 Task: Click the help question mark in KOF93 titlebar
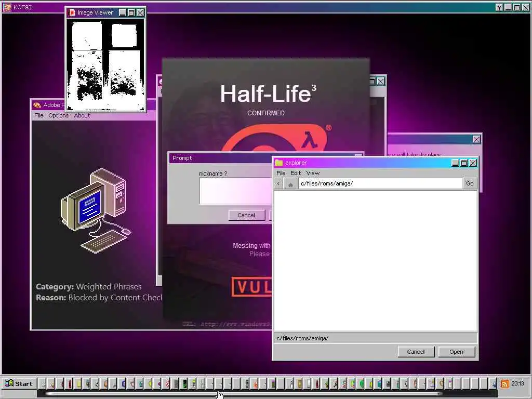pyautogui.click(x=499, y=7)
